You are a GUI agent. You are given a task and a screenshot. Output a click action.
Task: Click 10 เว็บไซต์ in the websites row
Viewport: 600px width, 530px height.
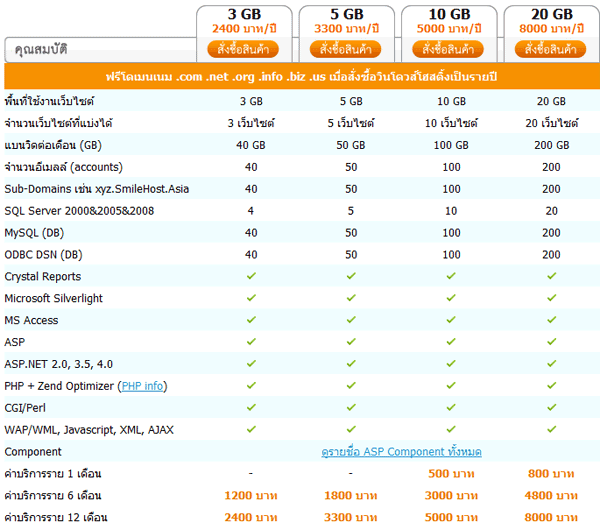pos(451,123)
